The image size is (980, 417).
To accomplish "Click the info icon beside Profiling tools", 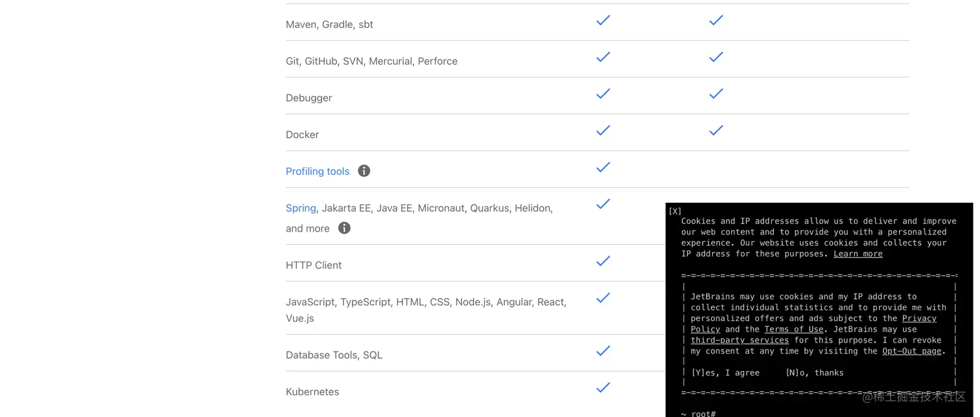I will 364,171.
